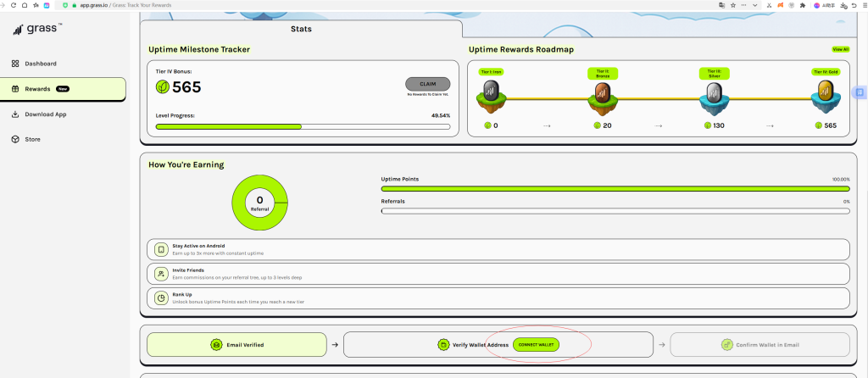Open the Stay Active on Android row
The width and height of the screenshot is (868, 378).
(498, 250)
